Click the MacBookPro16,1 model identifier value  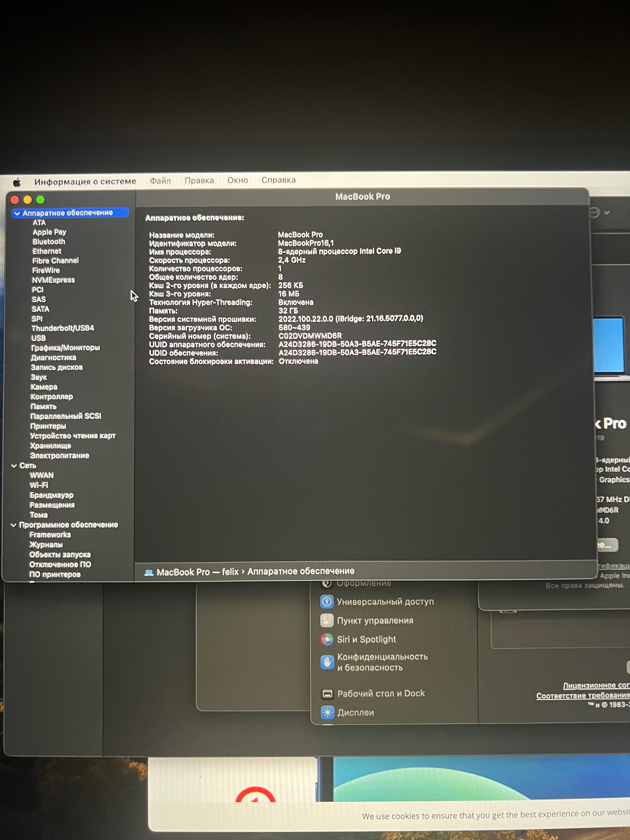click(306, 243)
